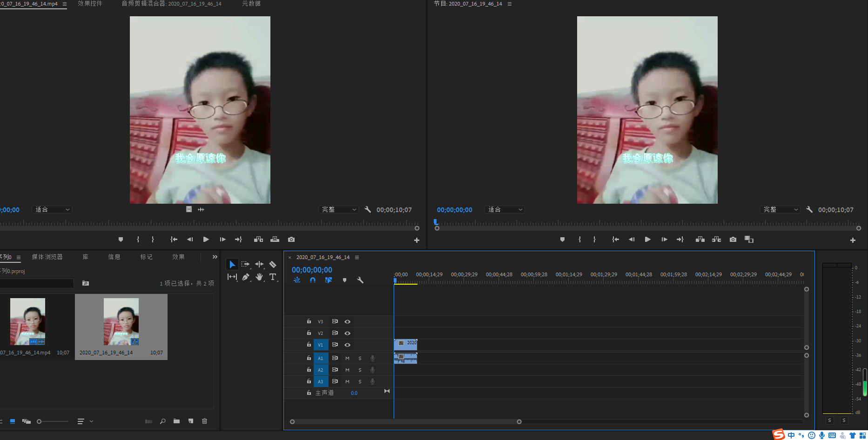Open timeline panel menu icon

[357, 257]
